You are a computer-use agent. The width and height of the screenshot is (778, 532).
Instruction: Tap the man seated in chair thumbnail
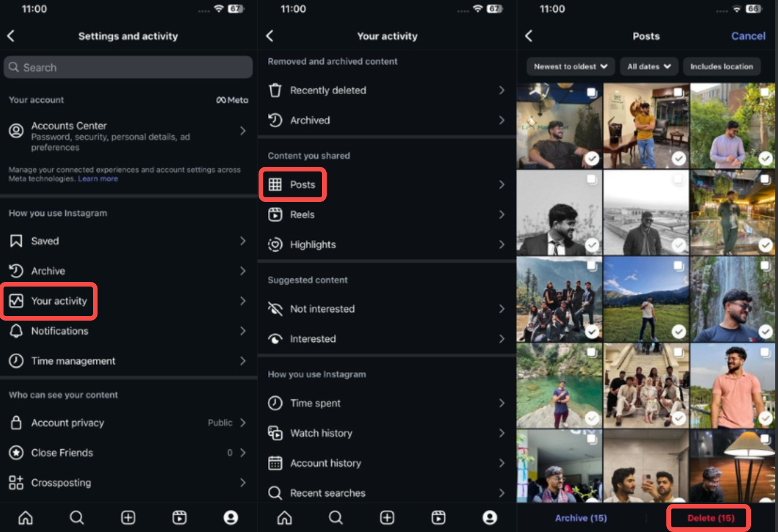559,126
